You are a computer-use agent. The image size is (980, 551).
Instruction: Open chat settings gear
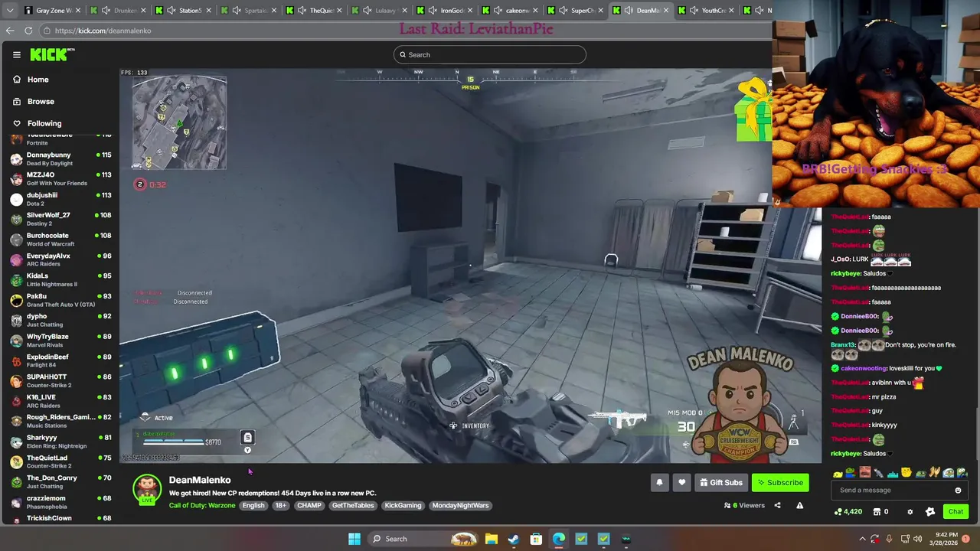(x=910, y=511)
